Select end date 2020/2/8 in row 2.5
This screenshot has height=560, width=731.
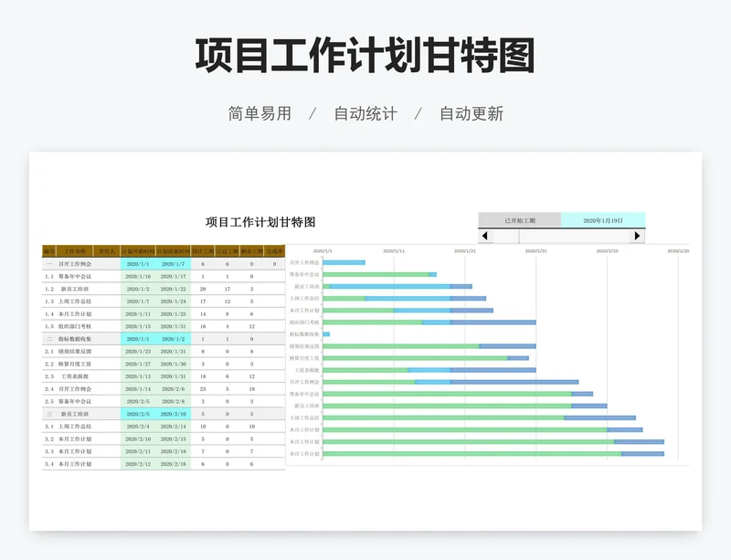point(173,401)
